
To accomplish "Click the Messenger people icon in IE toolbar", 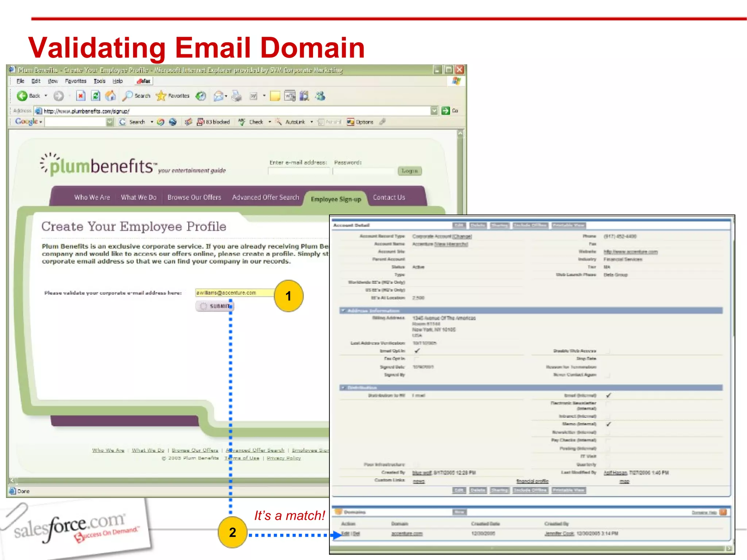I will [x=320, y=96].
